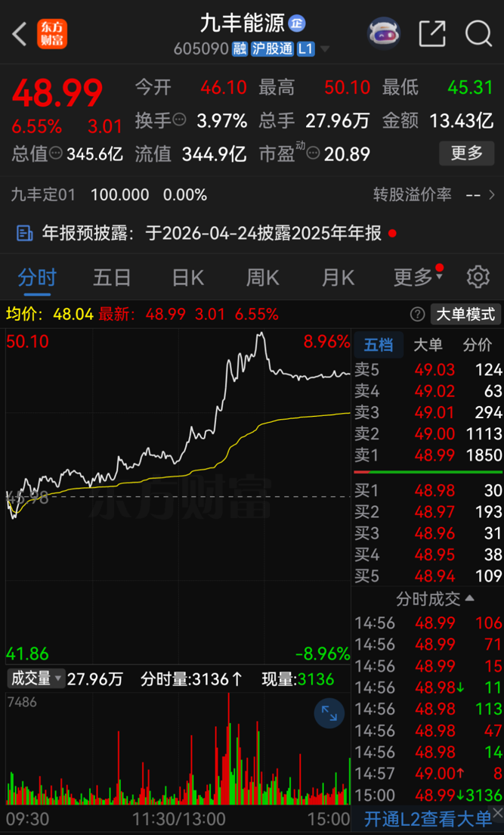Expand the stock code dropdown arrow
Viewport: 504px width, 835px height.
point(326,49)
